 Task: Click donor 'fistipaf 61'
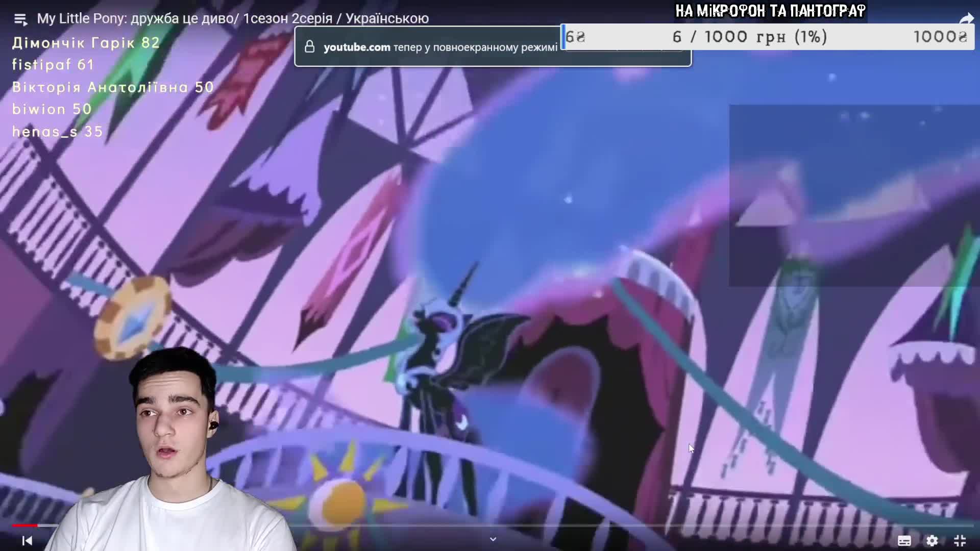(x=53, y=65)
